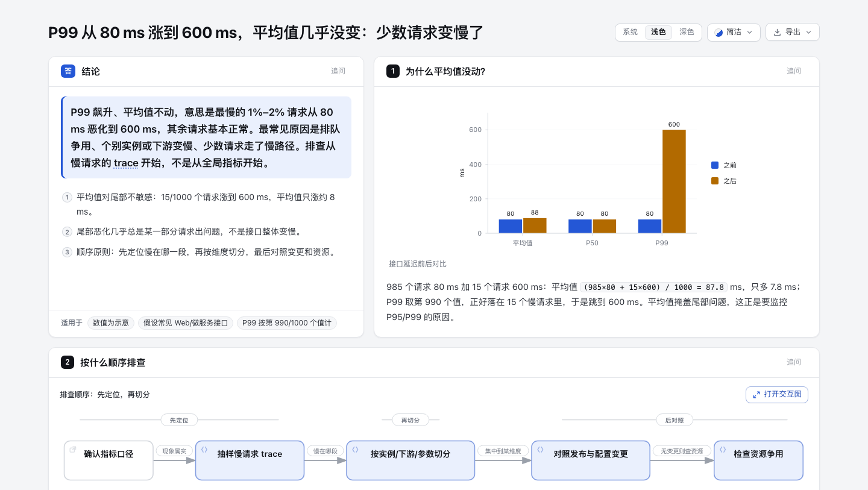Select the 深色 theme option

(x=687, y=32)
